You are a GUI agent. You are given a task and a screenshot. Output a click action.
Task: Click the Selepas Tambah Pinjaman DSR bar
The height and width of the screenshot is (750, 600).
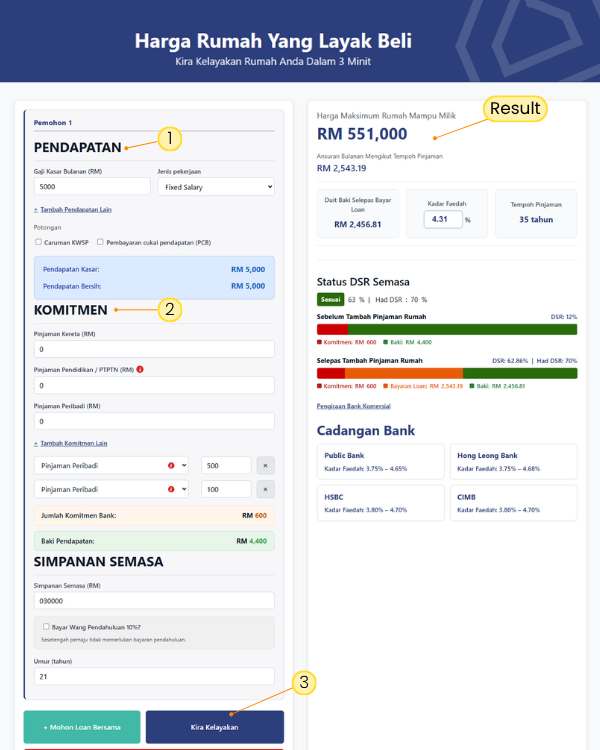pyautogui.click(x=446, y=373)
